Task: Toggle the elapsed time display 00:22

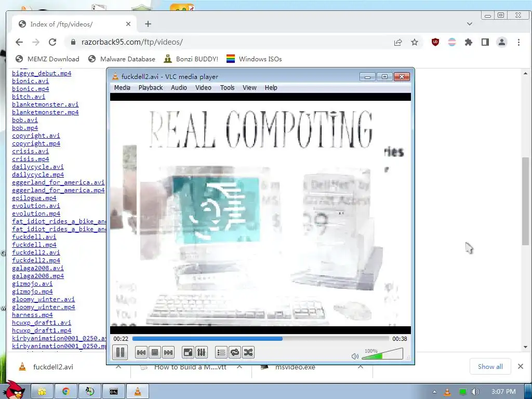Action: pos(121,339)
